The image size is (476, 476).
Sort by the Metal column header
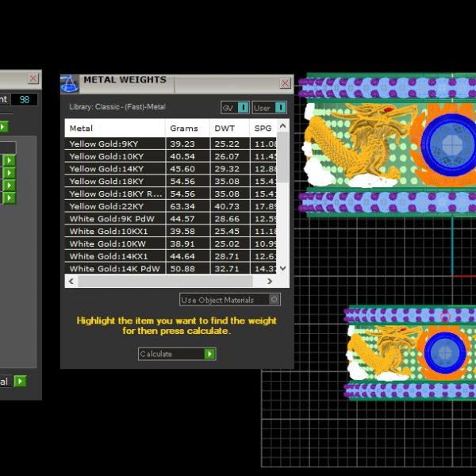pyautogui.click(x=115, y=128)
